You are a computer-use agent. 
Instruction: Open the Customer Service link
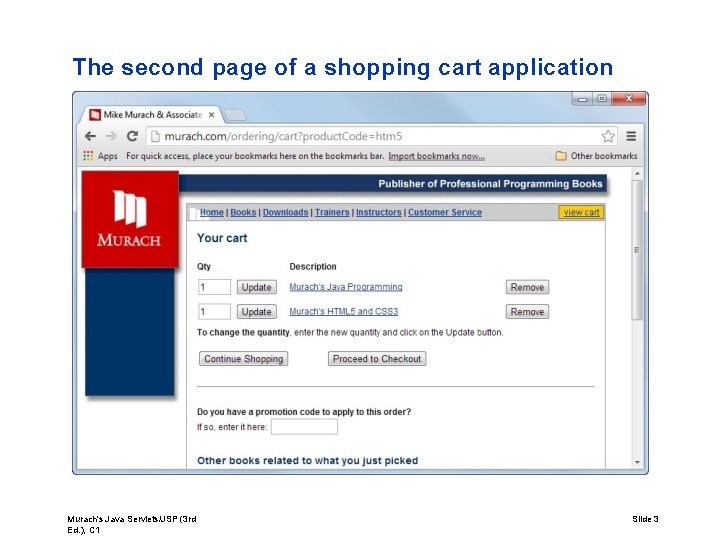tap(445, 212)
